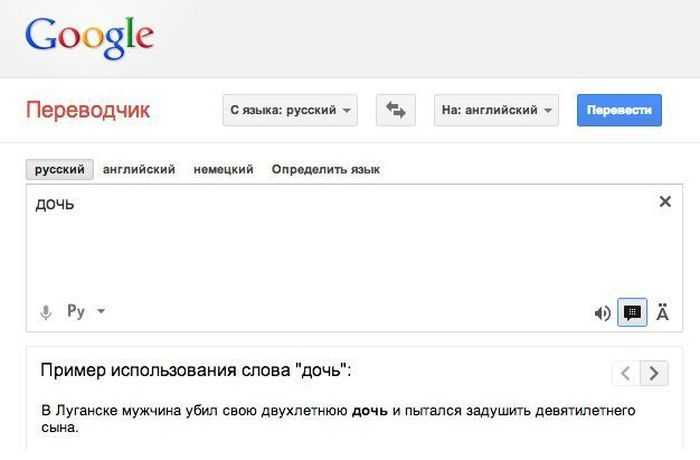The width and height of the screenshot is (700, 460).
Task: Choose 'Определить язык' detect option
Action: point(326,170)
